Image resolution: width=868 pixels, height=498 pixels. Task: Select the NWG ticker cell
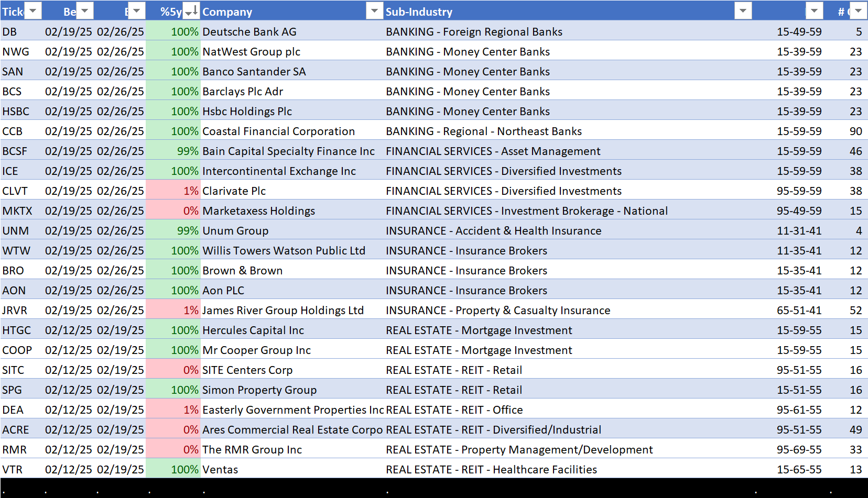21,51
